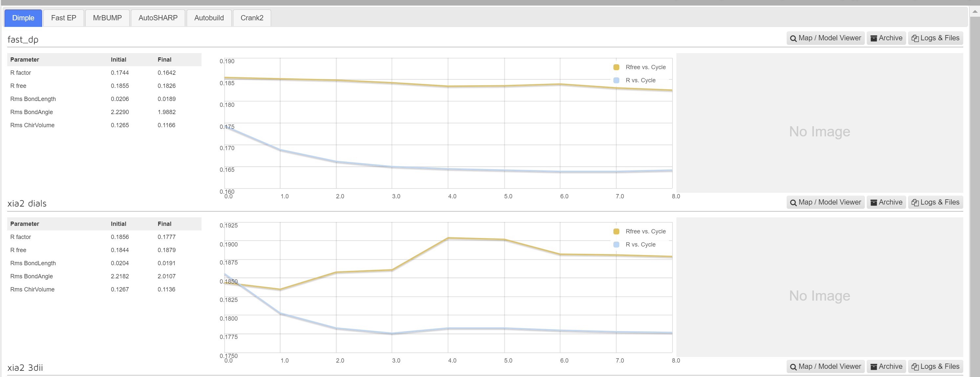Image resolution: width=980 pixels, height=377 pixels.
Task: Switch to the Fast EP tab
Action: 64,18
